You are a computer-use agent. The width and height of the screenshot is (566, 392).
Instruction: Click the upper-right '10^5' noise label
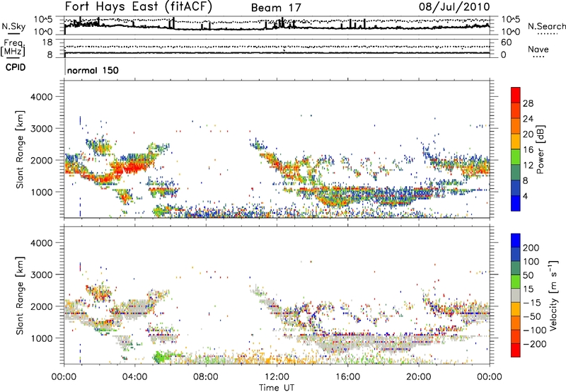[x=511, y=20]
